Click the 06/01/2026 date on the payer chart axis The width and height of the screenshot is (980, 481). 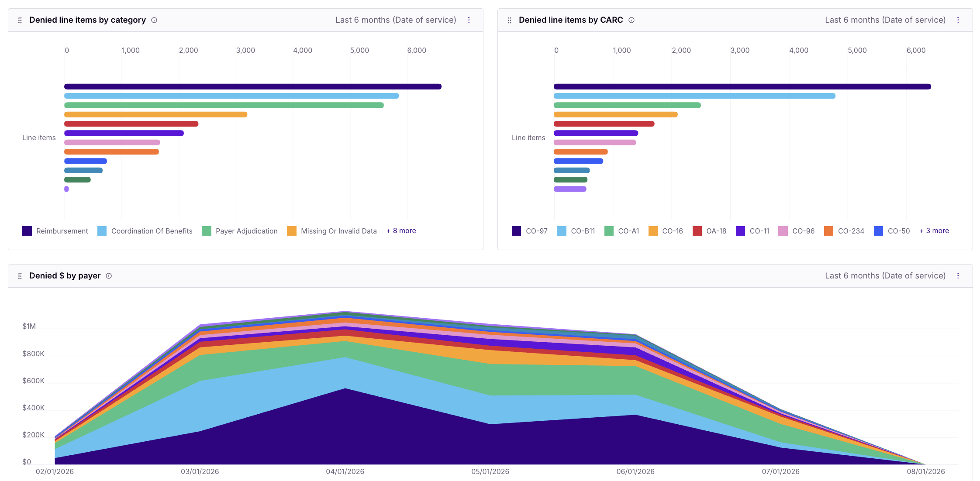[635, 471]
